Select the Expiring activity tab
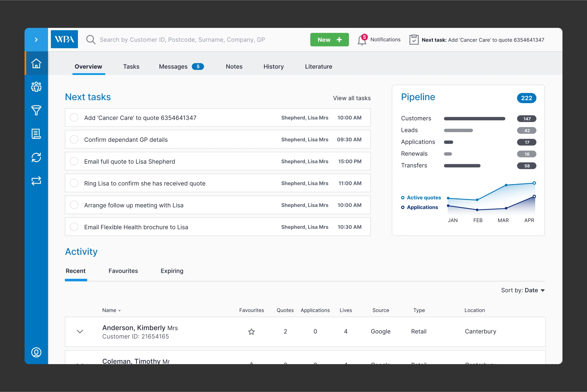Image resolution: width=587 pixels, height=392 pixels. 172,271
